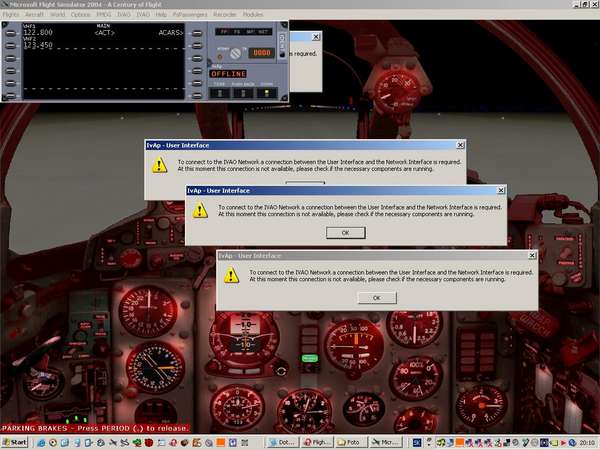Click the warning icon in the frontmost dialog
This screenshot has width=600, height=450.
pyautogui.click(x=232, y=276)
